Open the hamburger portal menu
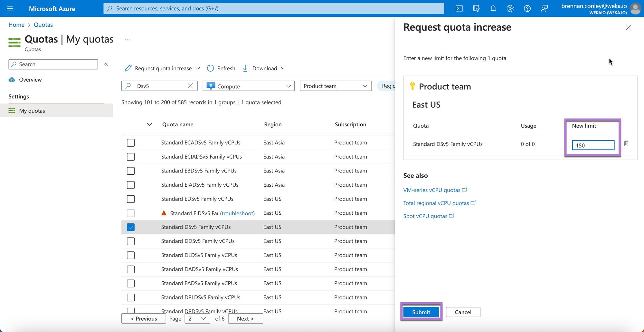The height and width of the screenshot is (332, 644). tap(10, 9)
